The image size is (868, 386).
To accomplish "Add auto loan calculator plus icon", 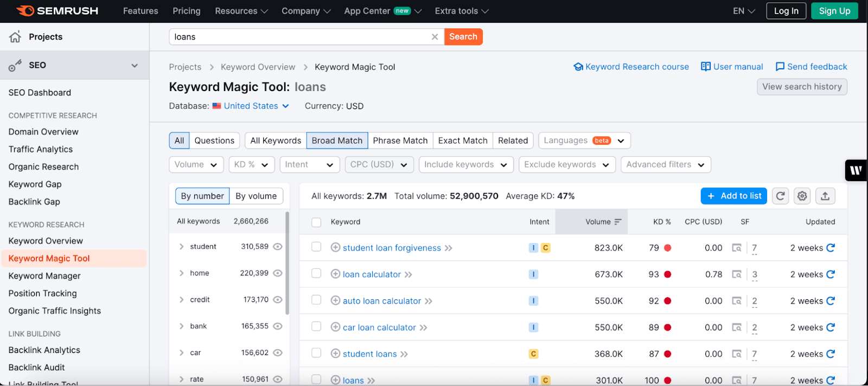I will 335,301.
